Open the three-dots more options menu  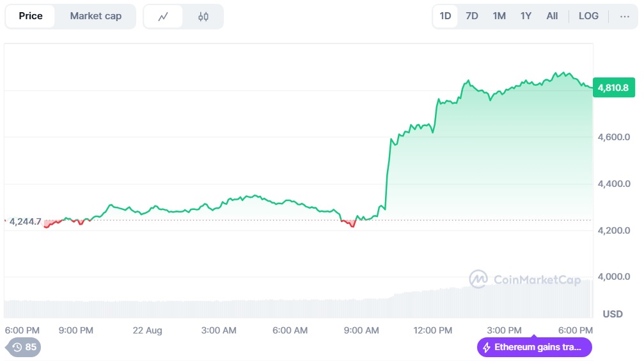point(624,16)
